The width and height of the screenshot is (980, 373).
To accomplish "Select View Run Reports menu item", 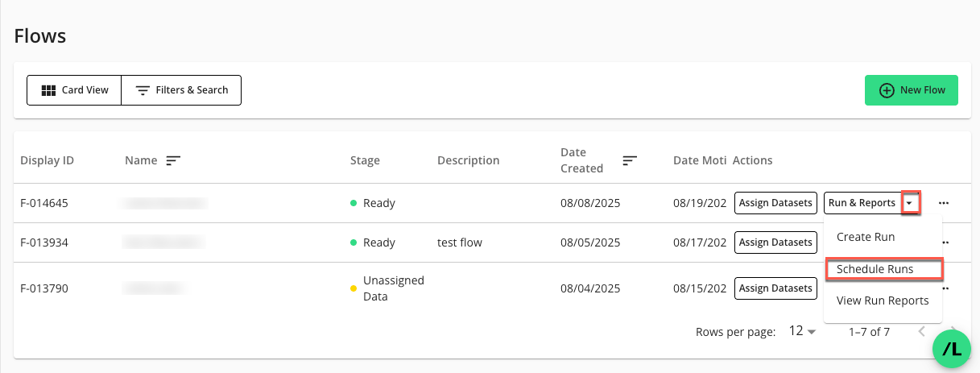I will click(883, 300).
